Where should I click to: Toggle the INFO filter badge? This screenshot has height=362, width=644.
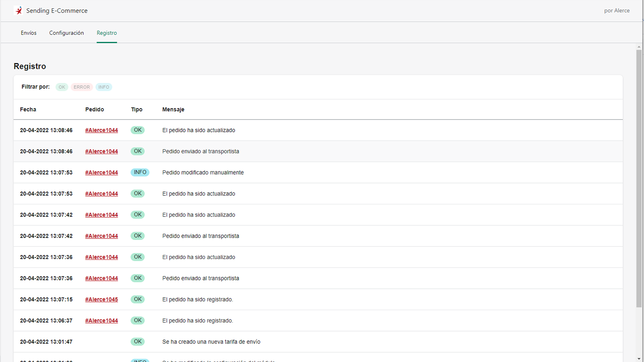103,87
